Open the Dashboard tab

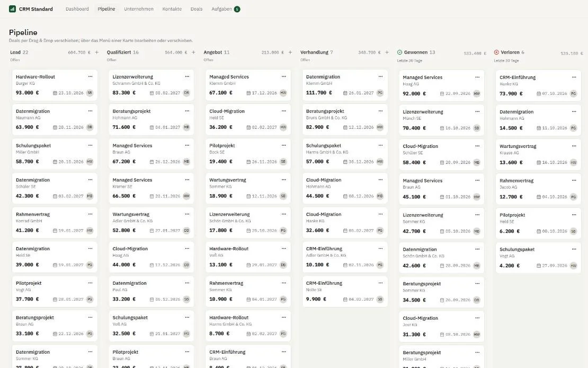click(x=77, y=9)
